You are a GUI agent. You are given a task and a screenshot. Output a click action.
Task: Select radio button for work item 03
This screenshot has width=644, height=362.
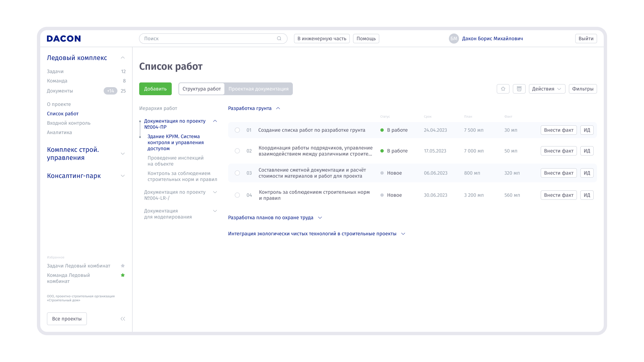coord(237,173)
